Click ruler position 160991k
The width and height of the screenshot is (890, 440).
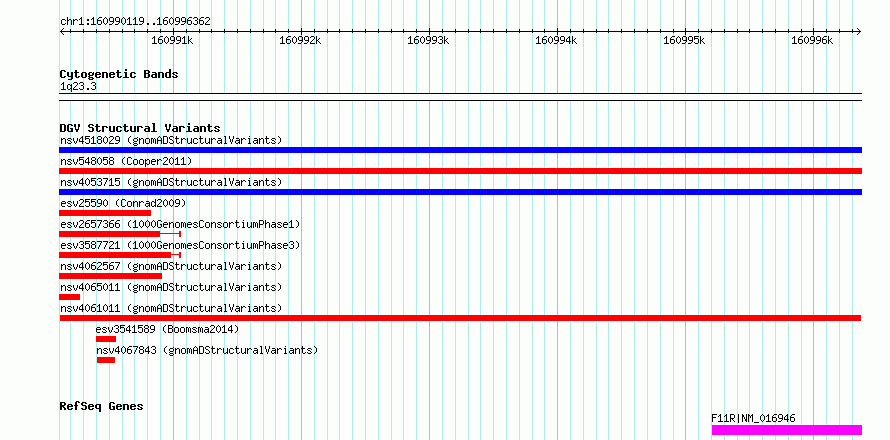(x=173, y=40)
